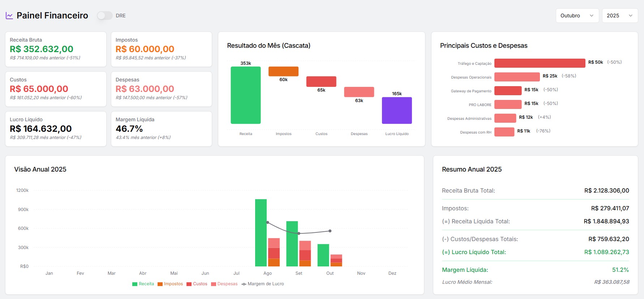The height and width of the screenshot is (299, 644).
Task: Open the 2025 year dropdown
Action: tap(620, 16)
